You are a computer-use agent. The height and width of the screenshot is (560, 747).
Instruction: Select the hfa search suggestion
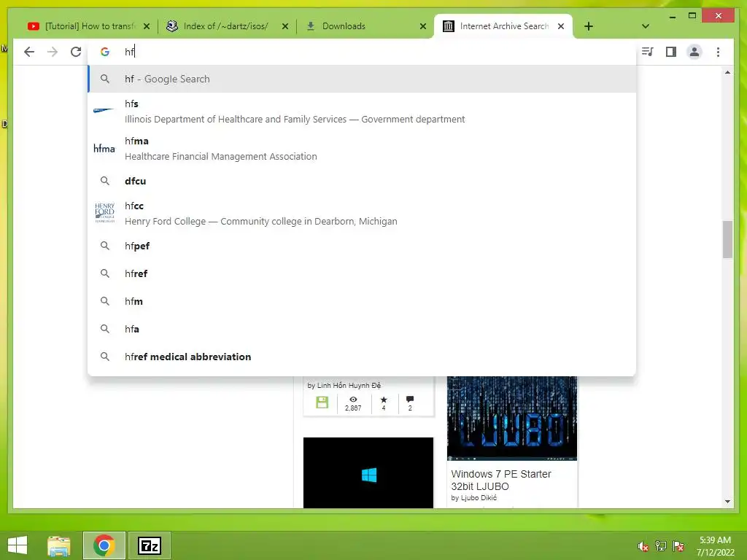[362, 329]
